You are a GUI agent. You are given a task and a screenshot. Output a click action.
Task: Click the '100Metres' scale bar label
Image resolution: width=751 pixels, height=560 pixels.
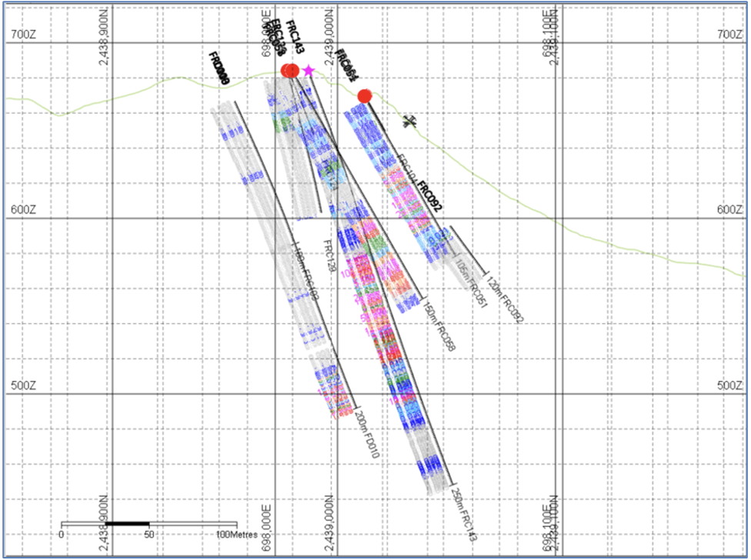click(x=237, y=534)
